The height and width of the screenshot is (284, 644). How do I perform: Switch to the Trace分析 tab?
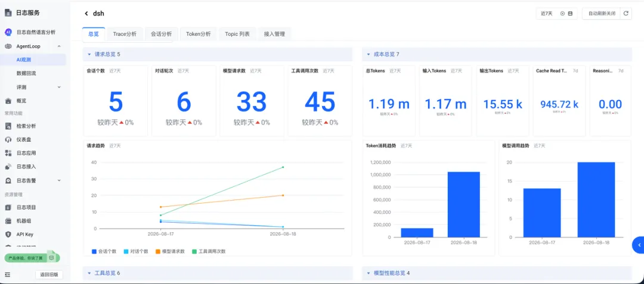(x=125, y=34)
